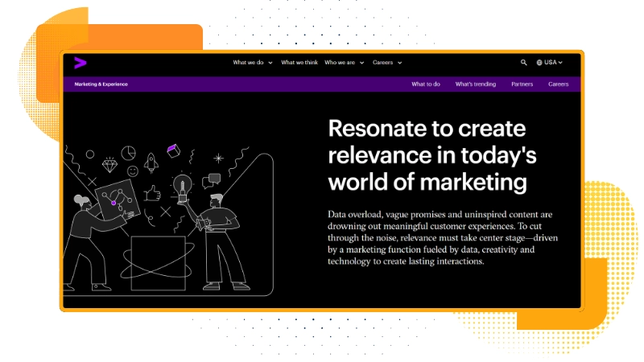Screen dimensions: 644x362
Task: Click the purple cube icon in the illustration
Action: click(172, 150)
